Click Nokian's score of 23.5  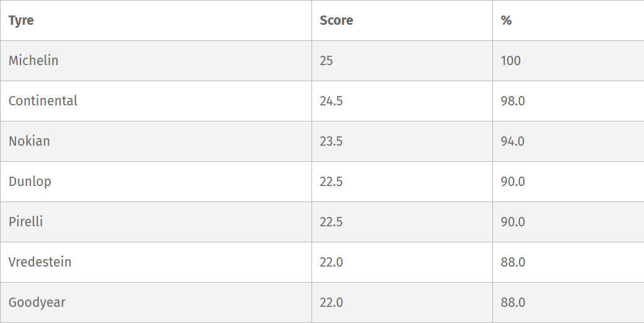pos(331,141)
